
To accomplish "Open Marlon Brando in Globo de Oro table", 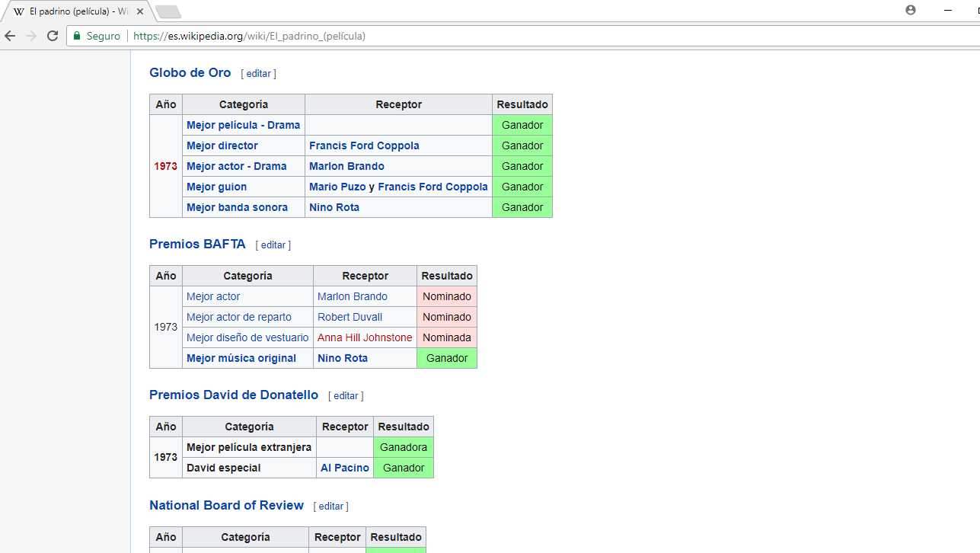I will tap(346, 166).
